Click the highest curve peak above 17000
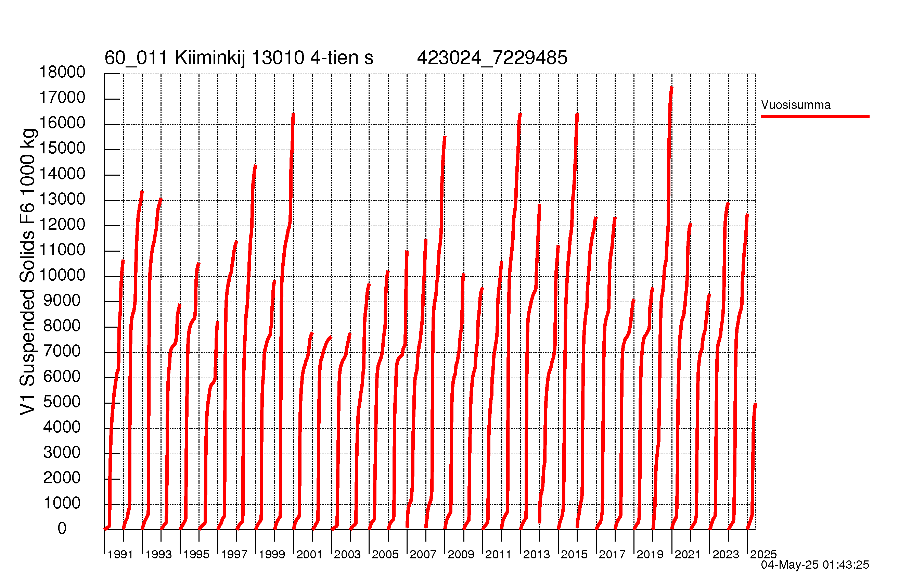Image resolution: width=924 pixels, height=582 pixels. click(x=671, y=88)
